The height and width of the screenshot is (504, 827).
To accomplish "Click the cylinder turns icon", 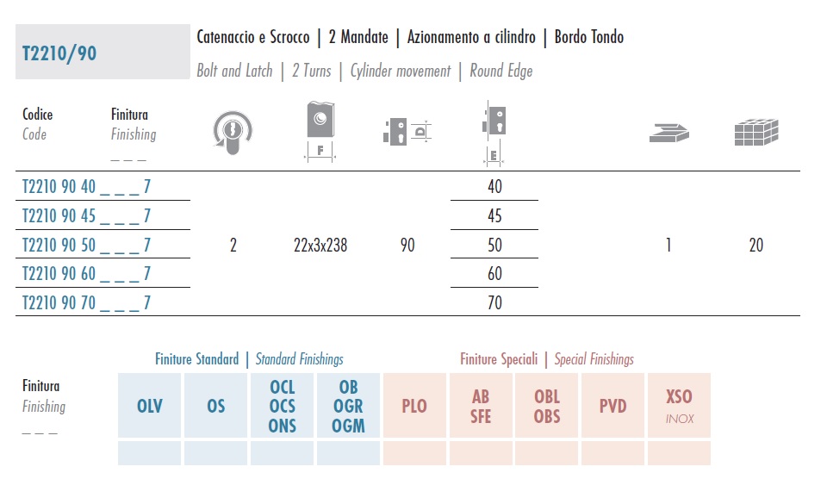I will tap(233, 133).
